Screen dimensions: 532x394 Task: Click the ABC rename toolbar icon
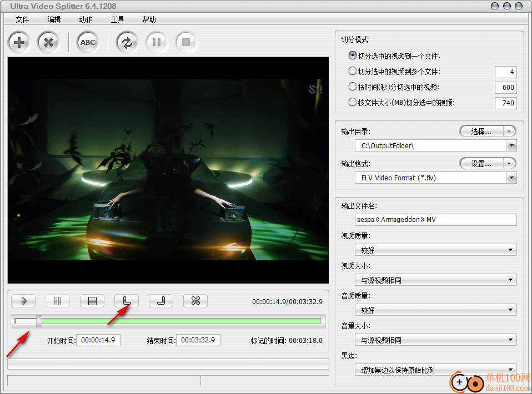88,42
